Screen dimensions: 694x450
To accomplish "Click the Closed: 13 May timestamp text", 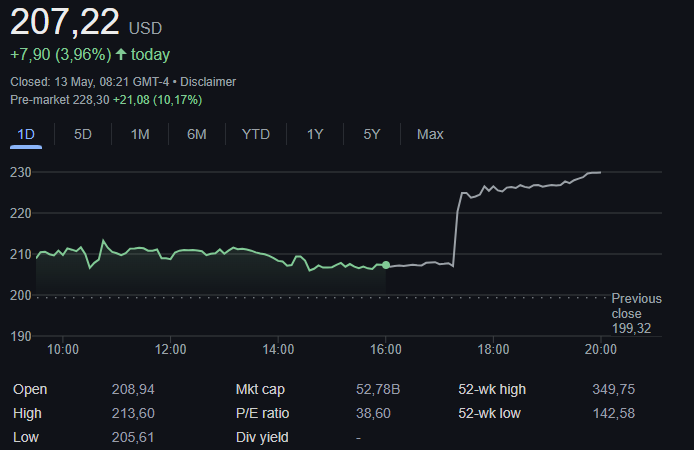I will pos(89,82).
